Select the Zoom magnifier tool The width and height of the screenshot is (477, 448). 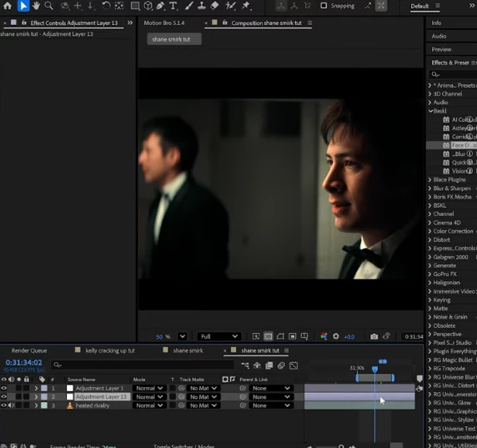point(48,6)
